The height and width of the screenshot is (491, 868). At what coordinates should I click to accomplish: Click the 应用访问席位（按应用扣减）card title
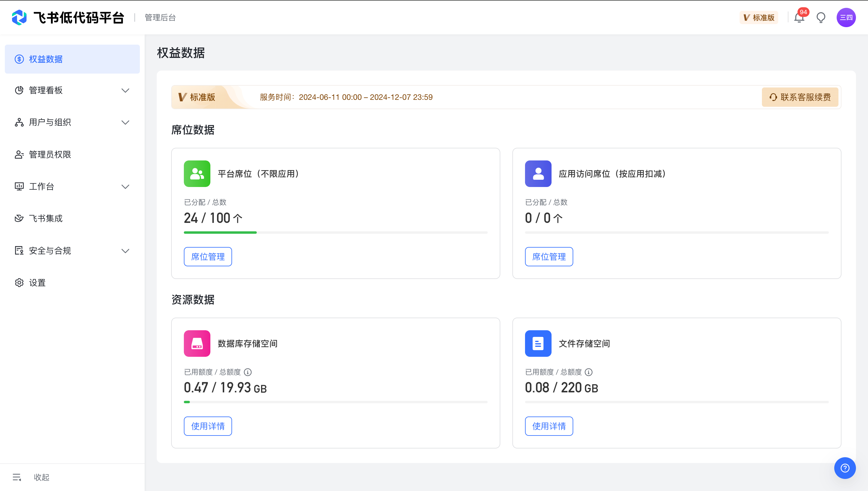pyautogui.click(x=613, y=174)
